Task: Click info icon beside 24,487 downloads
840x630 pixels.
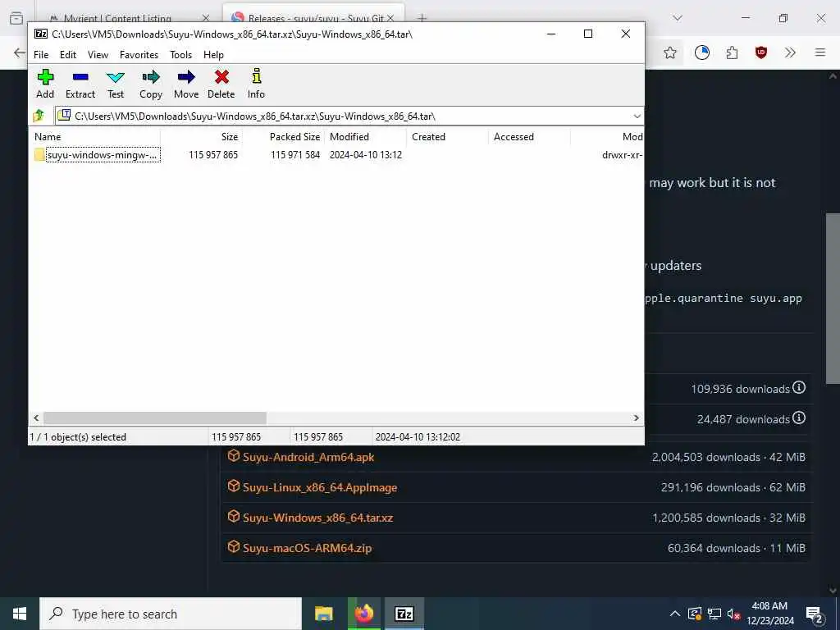Action: [799, 418]
